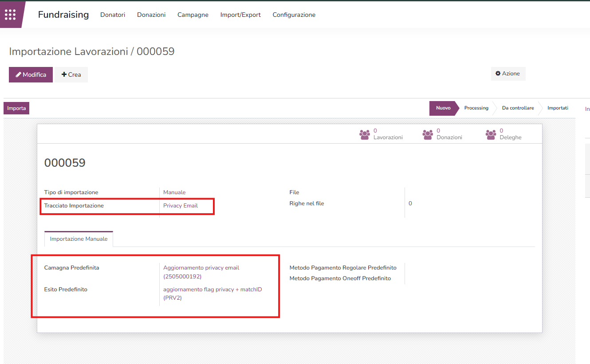Click Metodo Pagamento Oneoff Predefinito label
Image resolution: width=590 pixels, height=364 pixels.
pyautogui.click(x=340, y=278)
